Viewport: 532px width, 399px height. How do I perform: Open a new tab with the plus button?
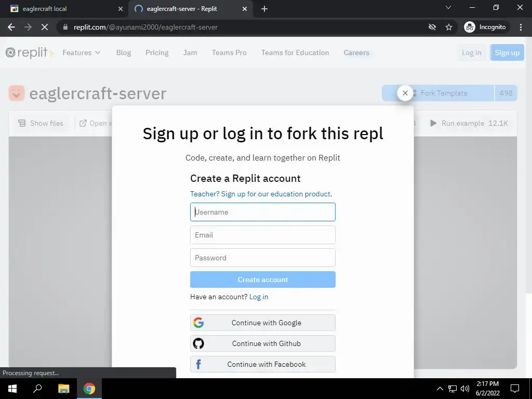[x=264, y=9]
